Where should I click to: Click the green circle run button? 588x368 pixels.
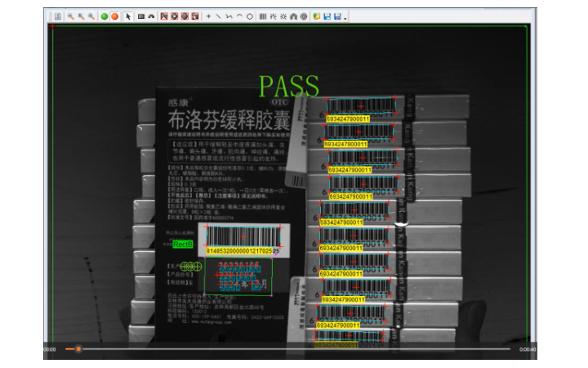pos(105,16)
